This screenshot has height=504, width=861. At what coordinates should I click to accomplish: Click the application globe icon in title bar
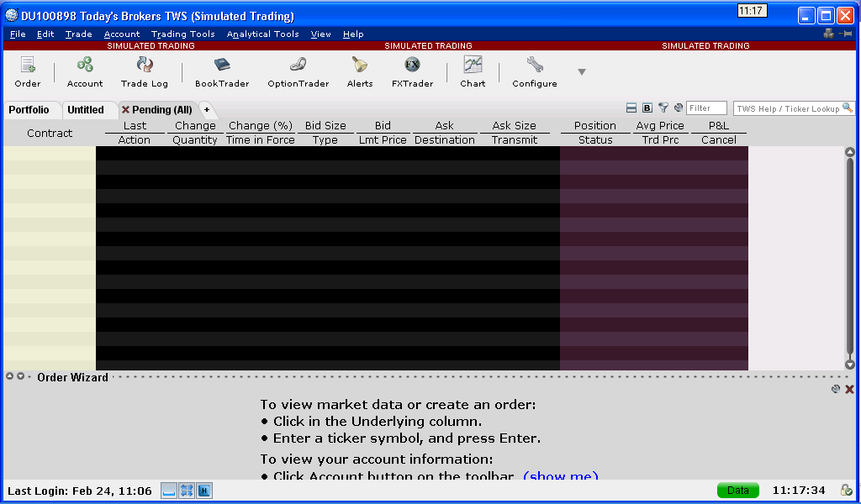tap(12, 15)
